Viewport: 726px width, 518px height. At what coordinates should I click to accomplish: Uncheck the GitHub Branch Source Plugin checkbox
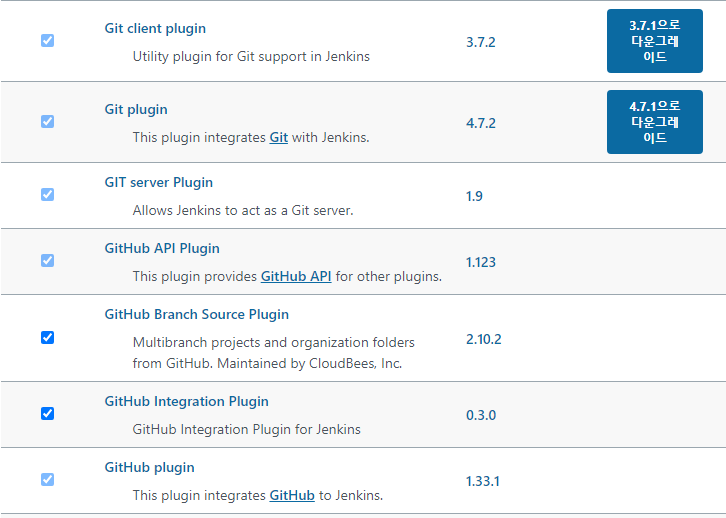[47, 337]
